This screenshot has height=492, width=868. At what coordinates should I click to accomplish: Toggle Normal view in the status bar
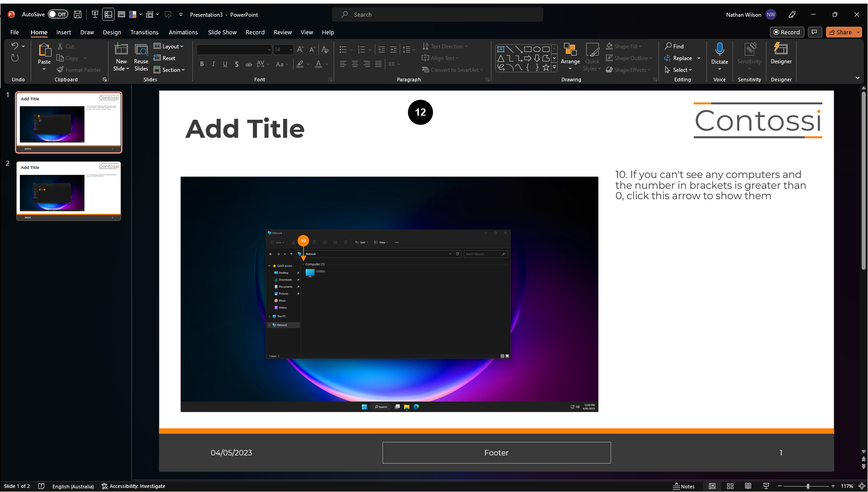[712, 486]
